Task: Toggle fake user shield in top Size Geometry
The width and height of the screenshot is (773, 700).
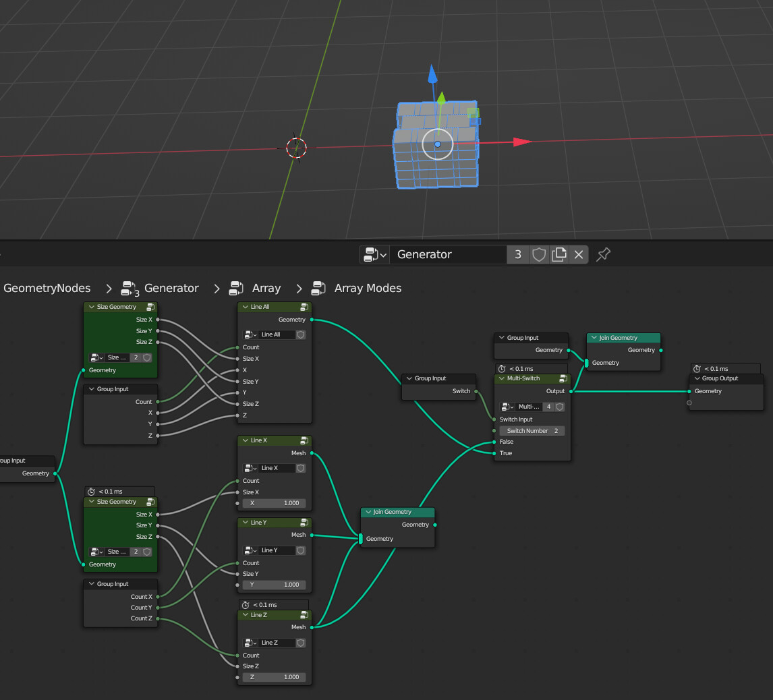Action: pos(147,357)
